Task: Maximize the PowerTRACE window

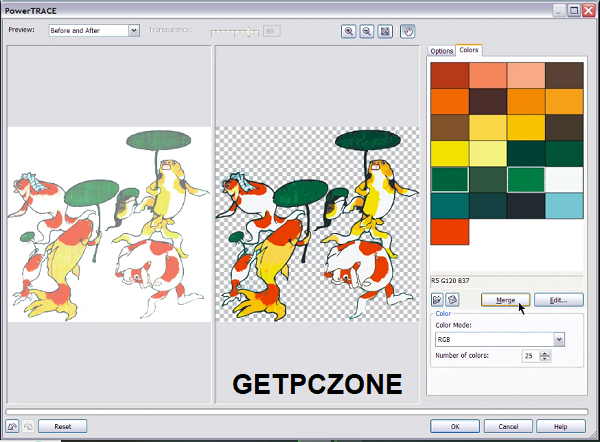Action: (574, 10)
